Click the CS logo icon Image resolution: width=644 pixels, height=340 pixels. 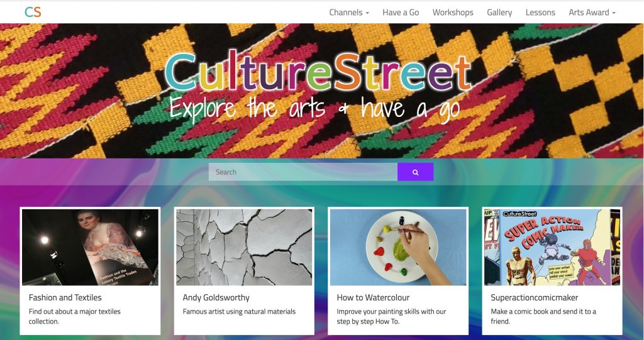(33, 12)
